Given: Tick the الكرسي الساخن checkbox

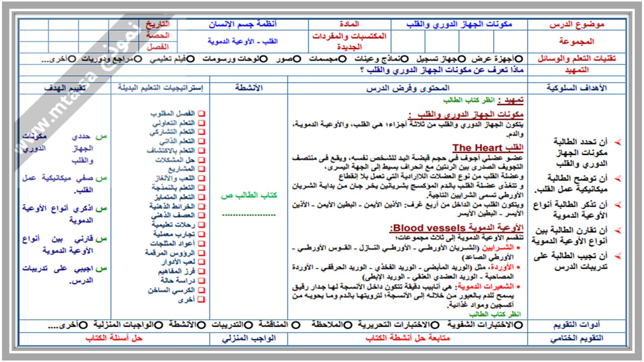Looking at the screenshot, I should 201,291.
